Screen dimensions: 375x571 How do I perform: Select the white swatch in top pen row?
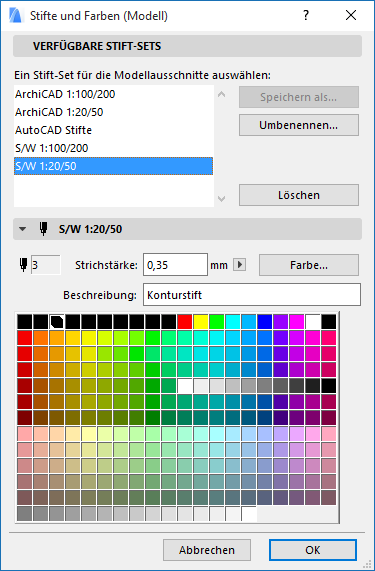tap(313, 322)
